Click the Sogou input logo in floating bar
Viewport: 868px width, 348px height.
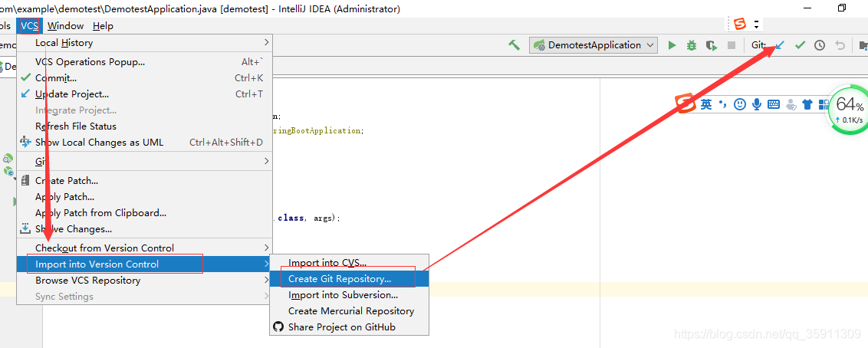[x=686, y=103]
